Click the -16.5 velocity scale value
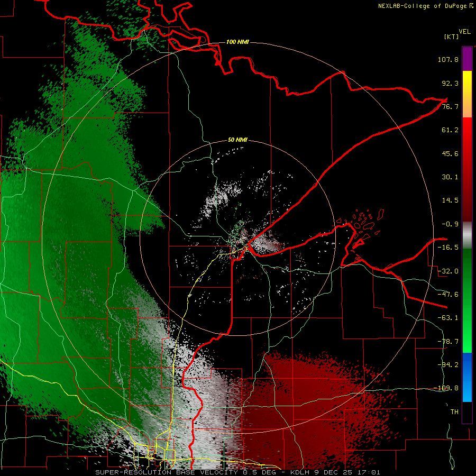Viewport: 476px width, 476px height. (448, 248)
